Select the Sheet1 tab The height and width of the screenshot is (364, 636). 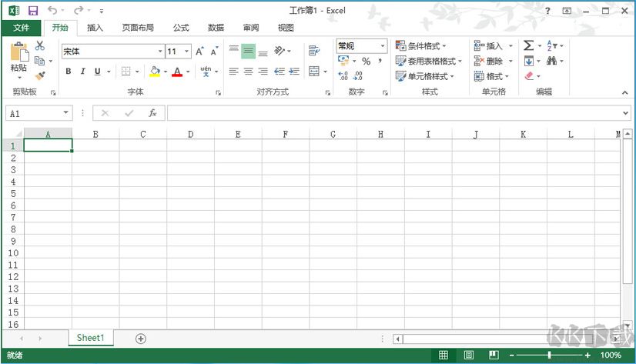click(x=90, y=338)
